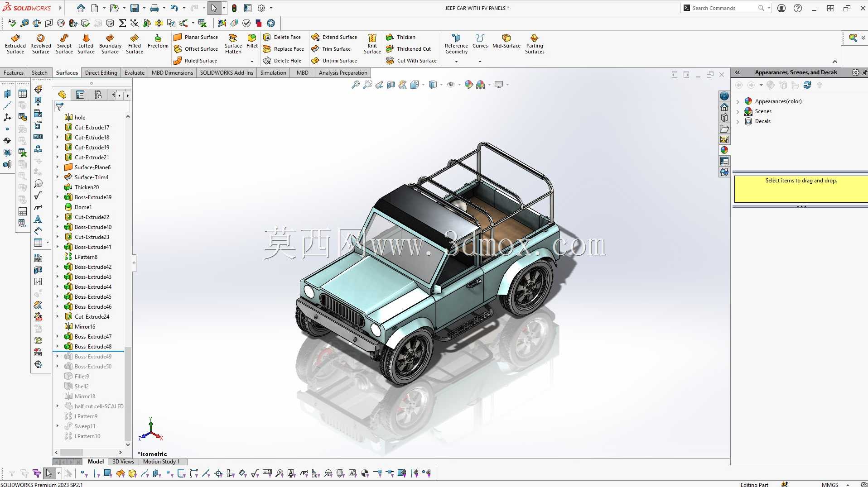Expand the Boss-Extrude48 feature
The width and height of the screenshot is (868, 487).
click(x=58, y=347)
